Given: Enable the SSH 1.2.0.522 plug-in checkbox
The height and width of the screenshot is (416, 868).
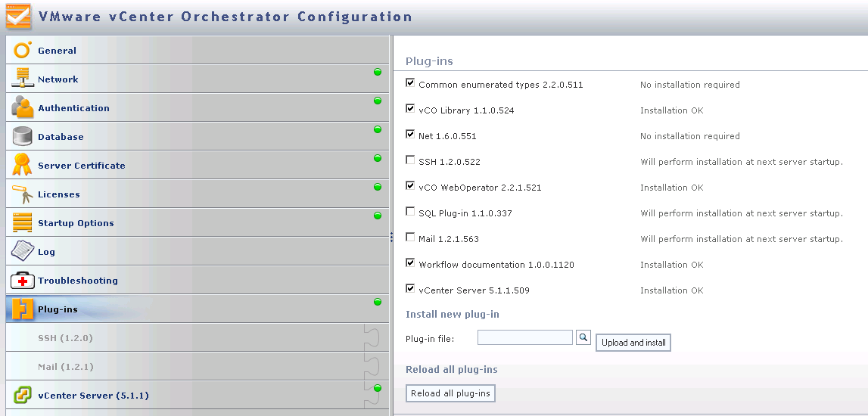Looking at the screenshot, I should (x=410, y=160).
